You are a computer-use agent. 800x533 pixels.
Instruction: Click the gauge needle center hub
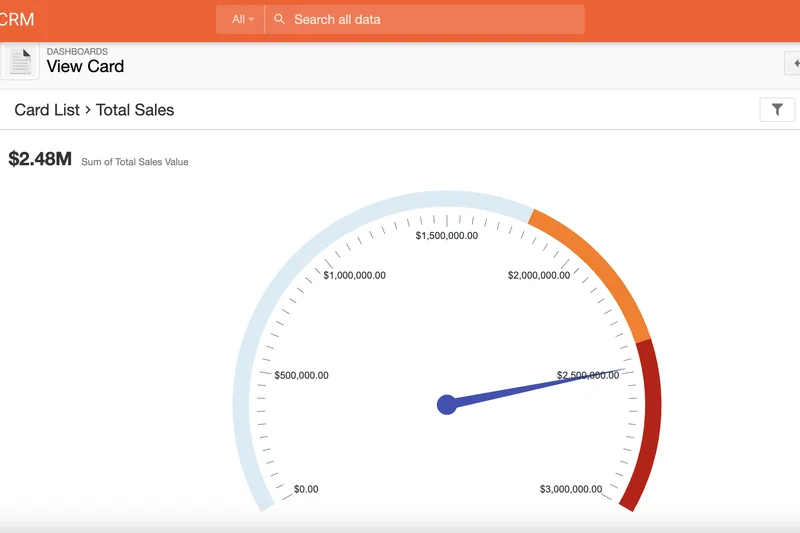tap(447, 404)
